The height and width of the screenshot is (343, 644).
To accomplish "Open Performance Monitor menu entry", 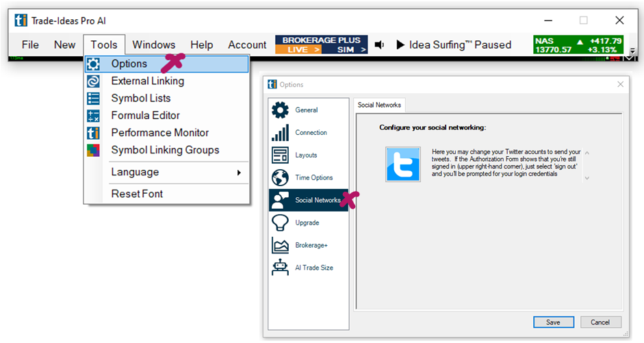I will pos(167,133).
